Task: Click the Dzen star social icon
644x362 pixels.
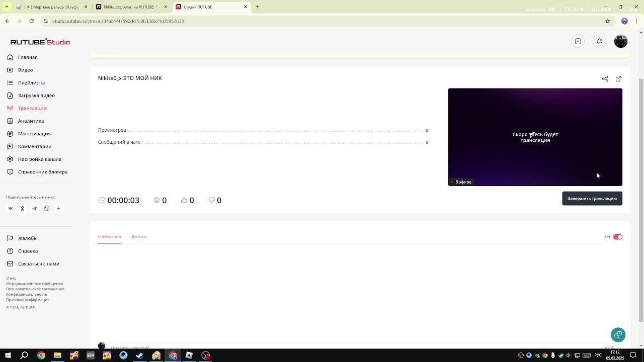Action: [x=58, y=208]
